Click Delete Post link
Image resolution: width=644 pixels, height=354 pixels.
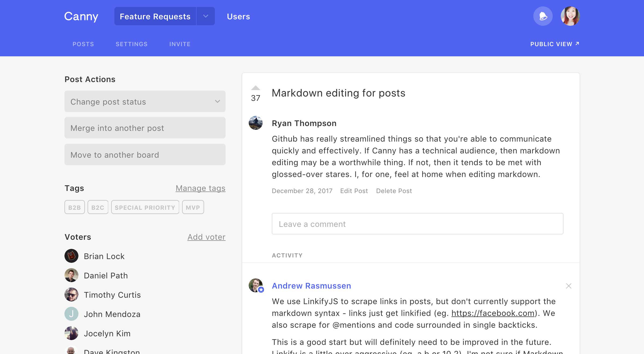click(x=394, y=191)
